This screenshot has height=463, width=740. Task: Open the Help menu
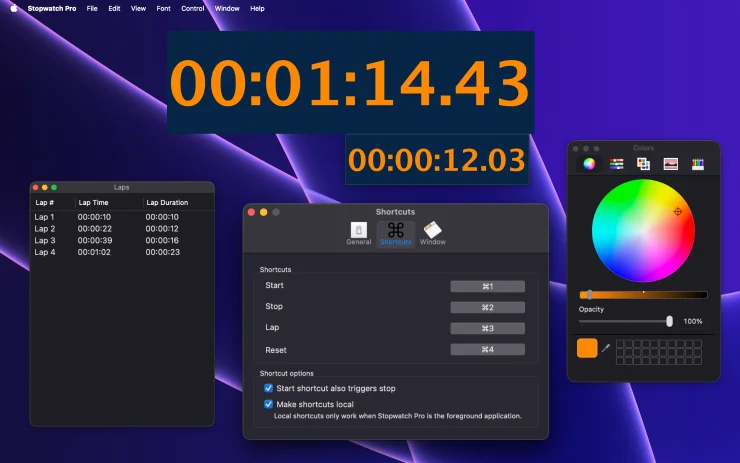(257, 8)
